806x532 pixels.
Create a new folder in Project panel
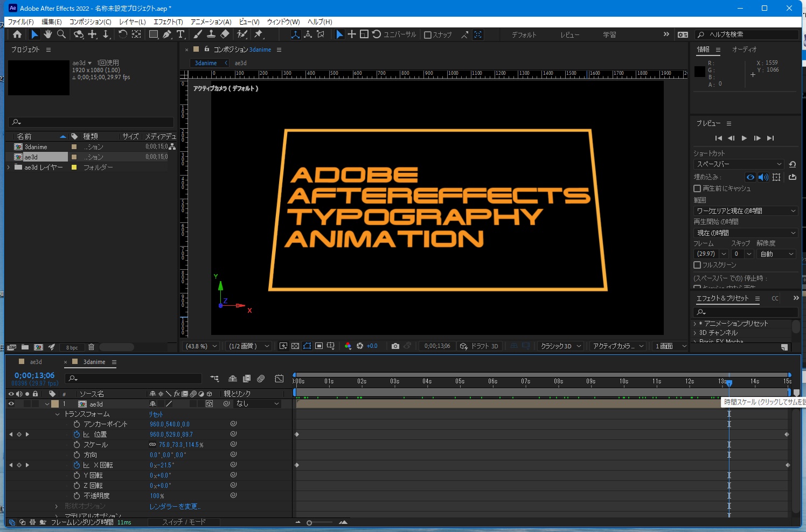(25, 347)
